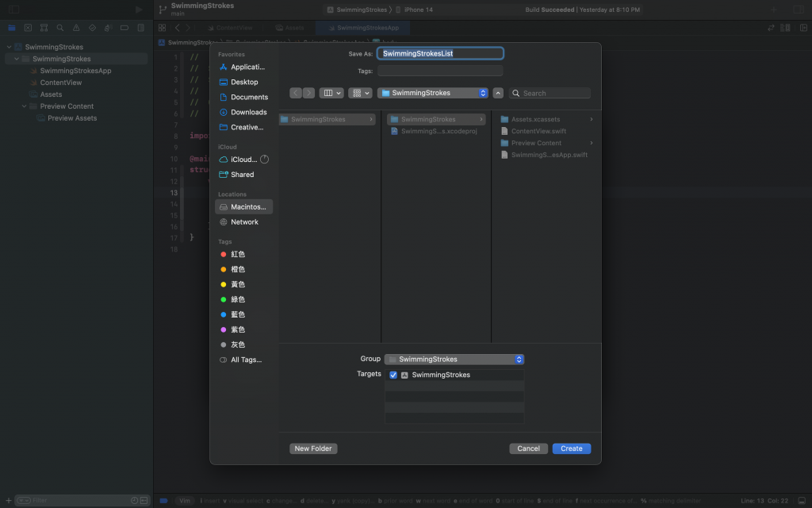Screen dimensions: 812x508
Task: Run the project with play button
Action: [139, 10]
